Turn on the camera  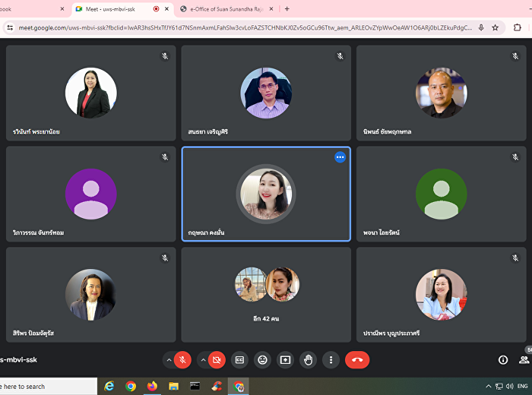click(217, 360)
